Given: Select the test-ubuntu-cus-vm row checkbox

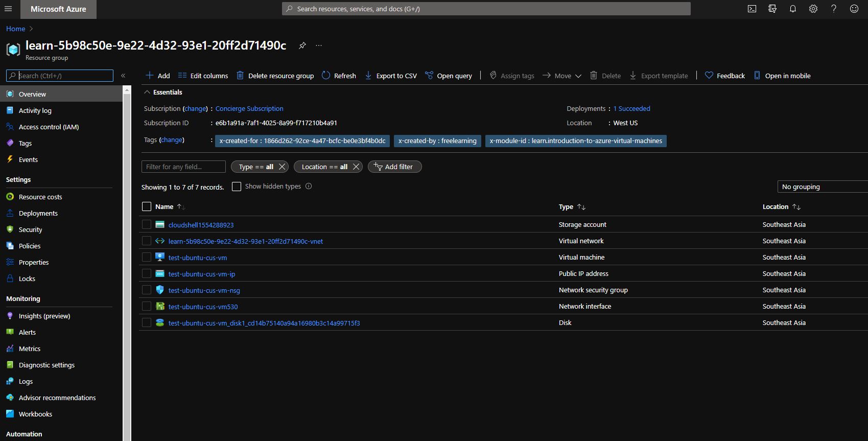Looking at the screenshot, I should 147,257.
